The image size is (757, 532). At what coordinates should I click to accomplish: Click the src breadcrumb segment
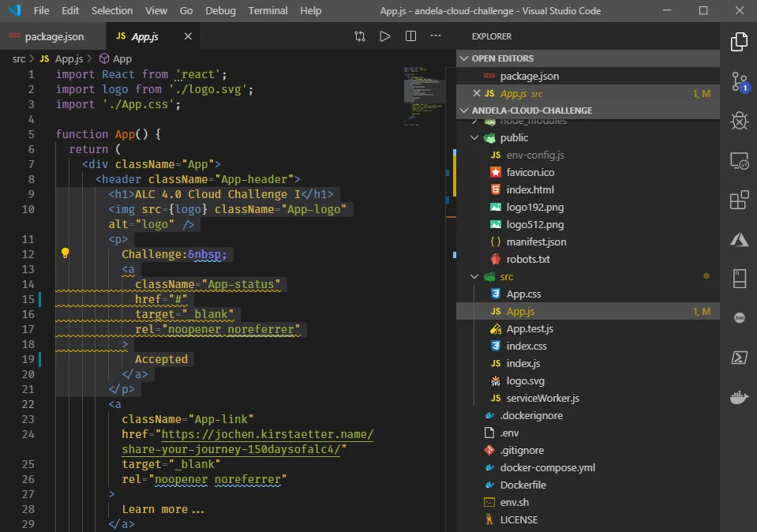pyautogui.click(x=19, y=59)
